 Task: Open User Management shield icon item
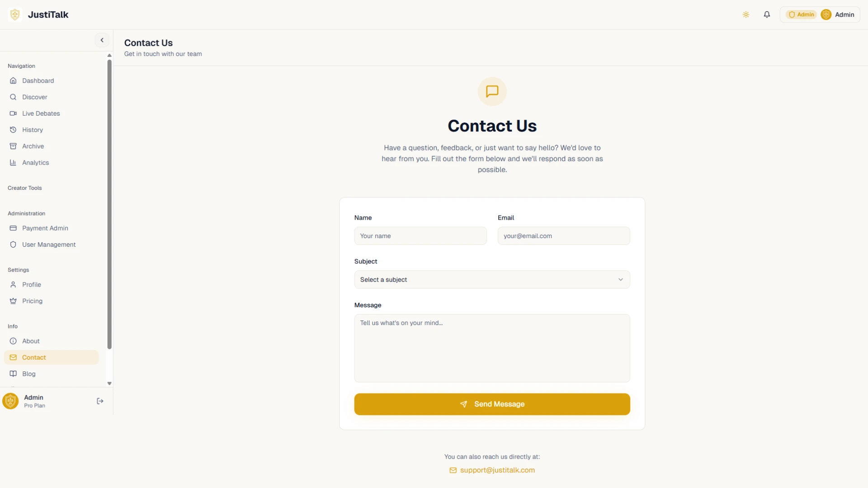(x=52, y=244)
